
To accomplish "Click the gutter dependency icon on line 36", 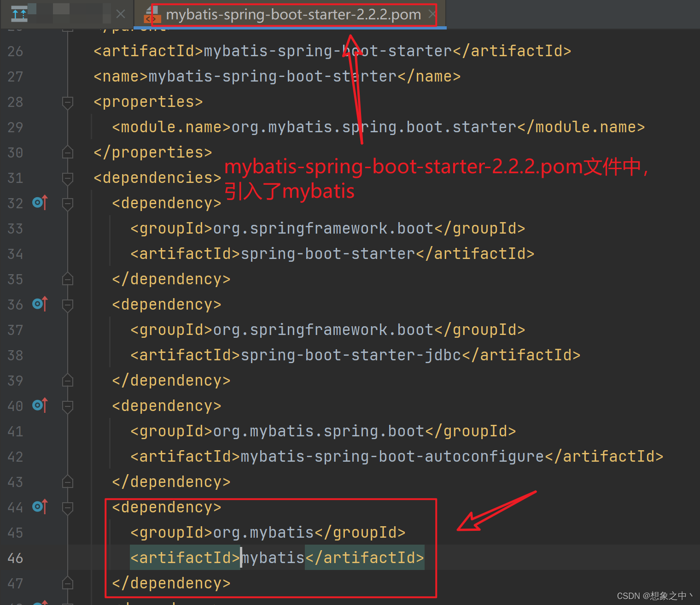I will 40,304.
